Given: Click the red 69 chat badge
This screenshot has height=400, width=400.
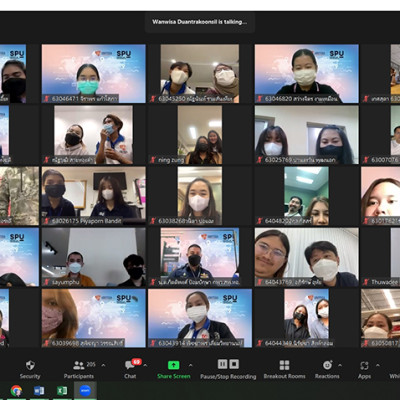Looking at the screenshot, I should 136,362.
